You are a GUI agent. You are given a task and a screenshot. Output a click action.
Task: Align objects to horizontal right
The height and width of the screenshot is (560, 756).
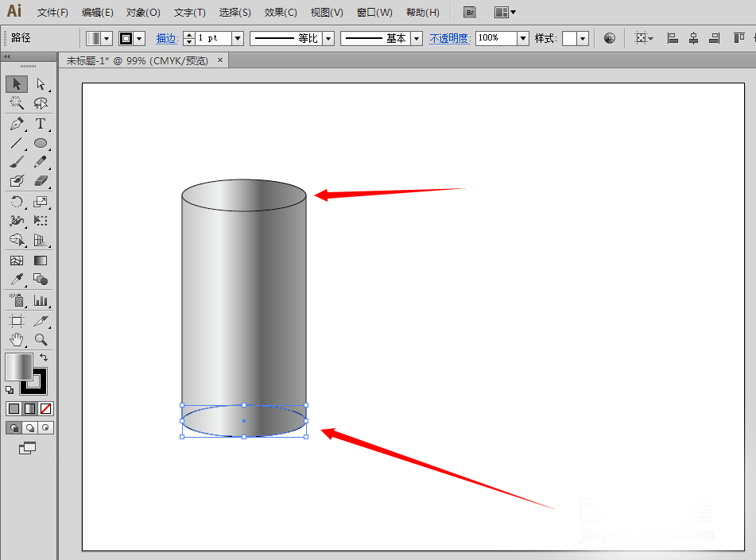point(715,39)
